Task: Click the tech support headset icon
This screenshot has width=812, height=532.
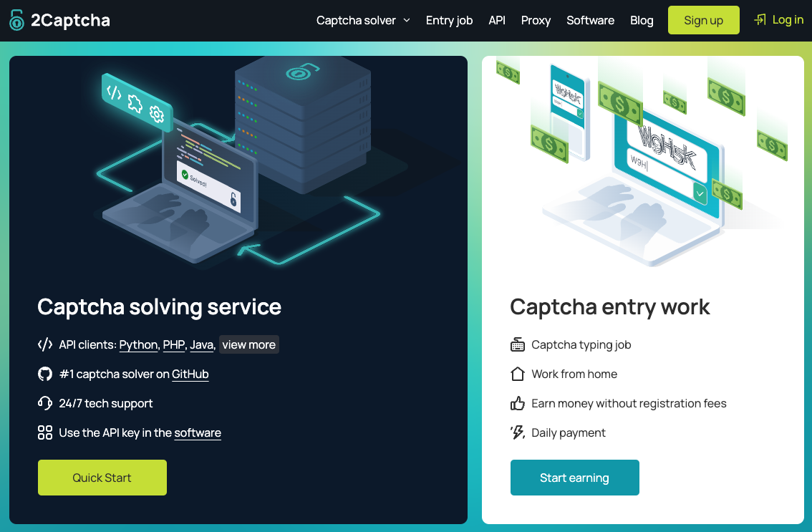Action: pyautogui.click(x=45, y=404)
